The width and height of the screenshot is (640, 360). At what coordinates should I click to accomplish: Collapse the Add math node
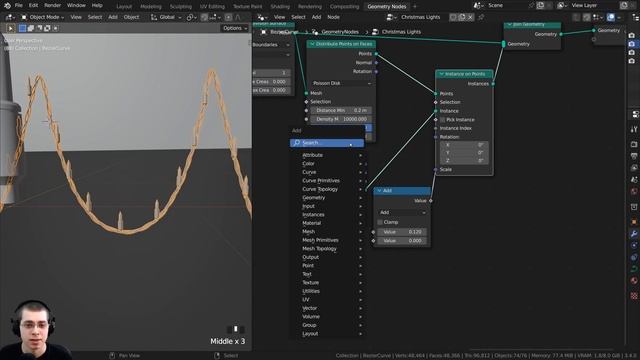pos(379,191)
